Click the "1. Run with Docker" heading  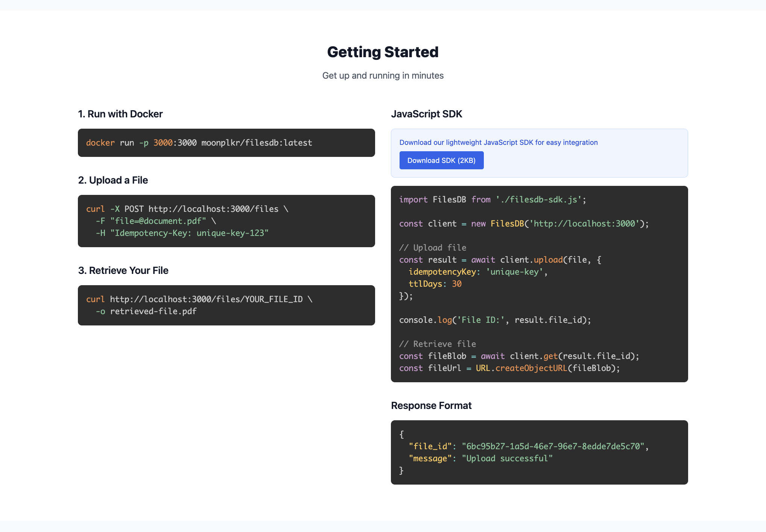120,114
